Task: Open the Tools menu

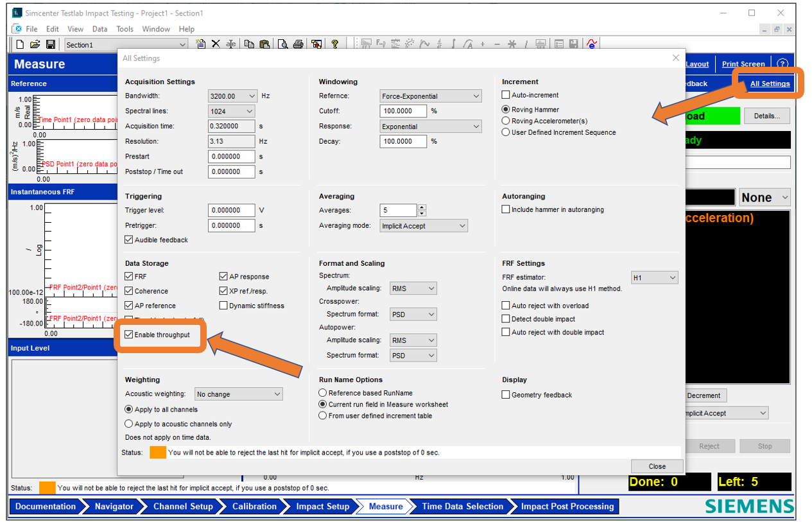Action: pos(125,29)
